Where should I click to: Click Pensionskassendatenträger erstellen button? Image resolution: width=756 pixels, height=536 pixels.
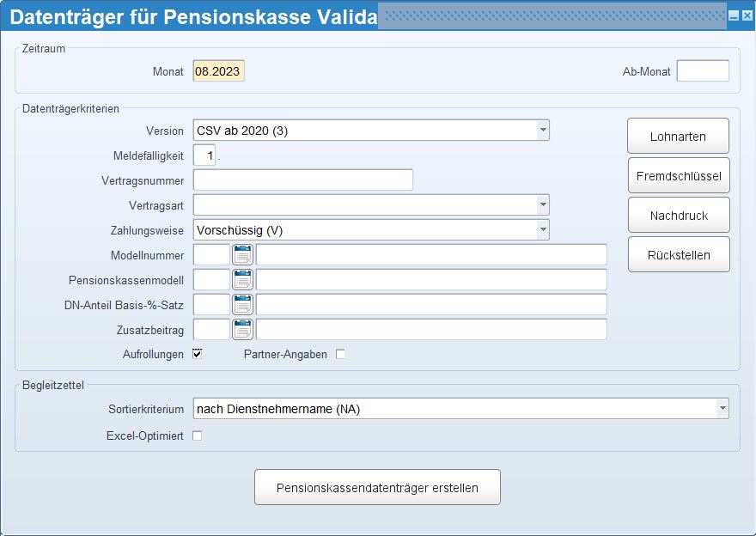(377, 487)
